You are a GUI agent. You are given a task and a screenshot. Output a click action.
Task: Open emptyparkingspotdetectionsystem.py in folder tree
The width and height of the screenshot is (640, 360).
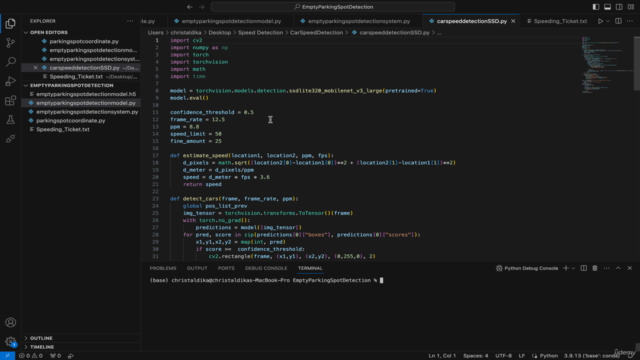click(x=87, y=112)
